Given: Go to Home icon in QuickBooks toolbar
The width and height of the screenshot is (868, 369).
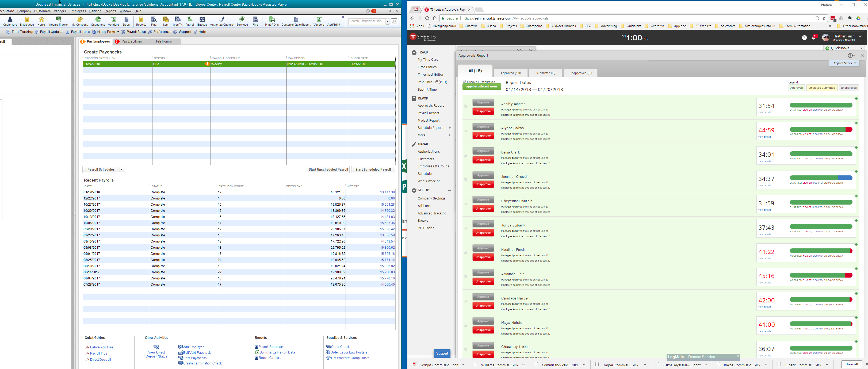Looking at the screenshot, I should pos(41,21).
